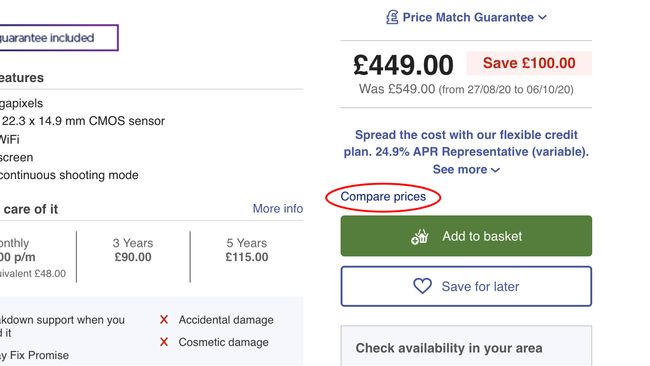
Task: Click the heart icon on the Save for later button
Action: 422,286
